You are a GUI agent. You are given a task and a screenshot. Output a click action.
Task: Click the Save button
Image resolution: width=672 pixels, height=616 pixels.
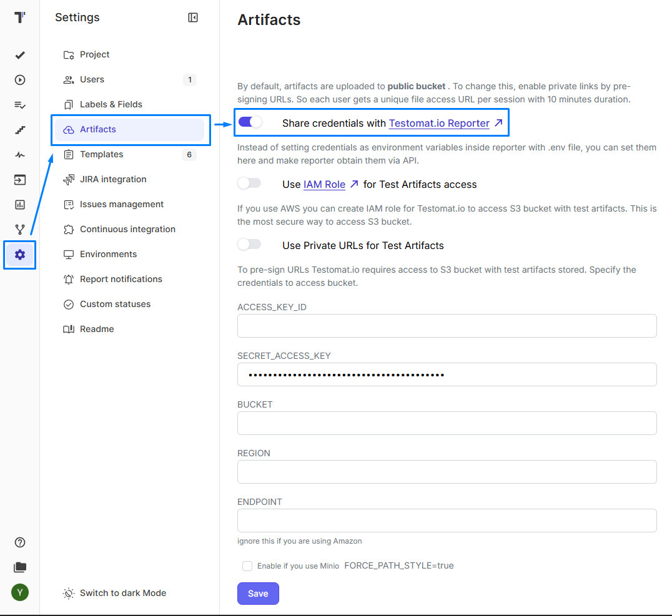click(x=258, y=594)
